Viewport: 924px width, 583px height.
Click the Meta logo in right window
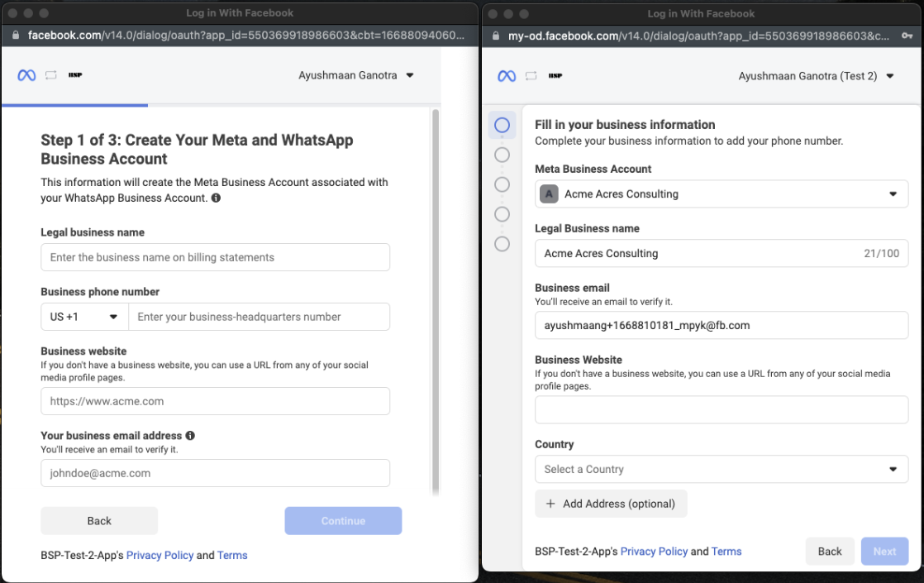click(x=507, y=76)
